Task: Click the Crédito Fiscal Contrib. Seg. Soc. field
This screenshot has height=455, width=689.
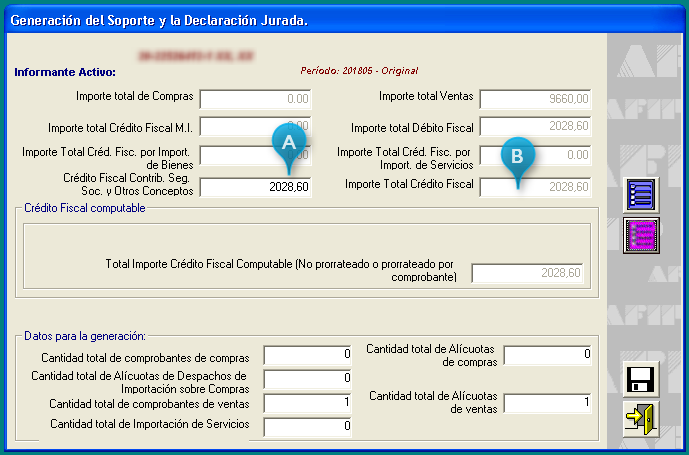Action: click(255, 187)
